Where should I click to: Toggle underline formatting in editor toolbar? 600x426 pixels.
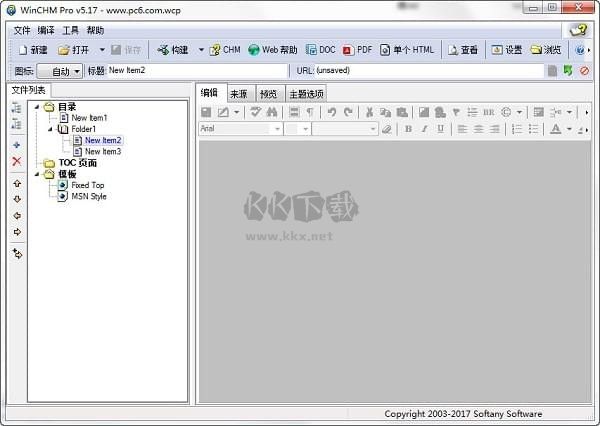click(439, 129)
